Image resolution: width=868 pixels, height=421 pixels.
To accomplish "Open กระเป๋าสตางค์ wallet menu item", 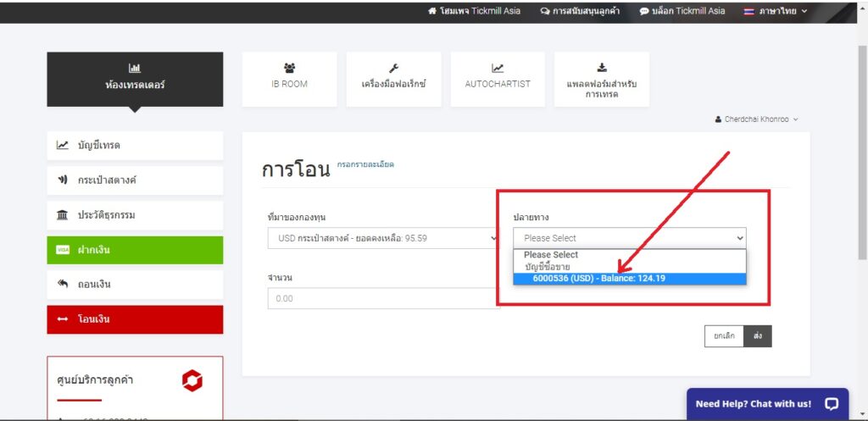I will pos(135,180).
